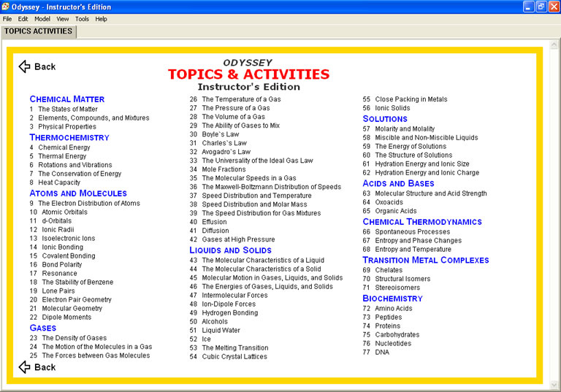This screenshot has width=561, height=392.
Task: Open the View menu
Action: (x=63, y=19)
